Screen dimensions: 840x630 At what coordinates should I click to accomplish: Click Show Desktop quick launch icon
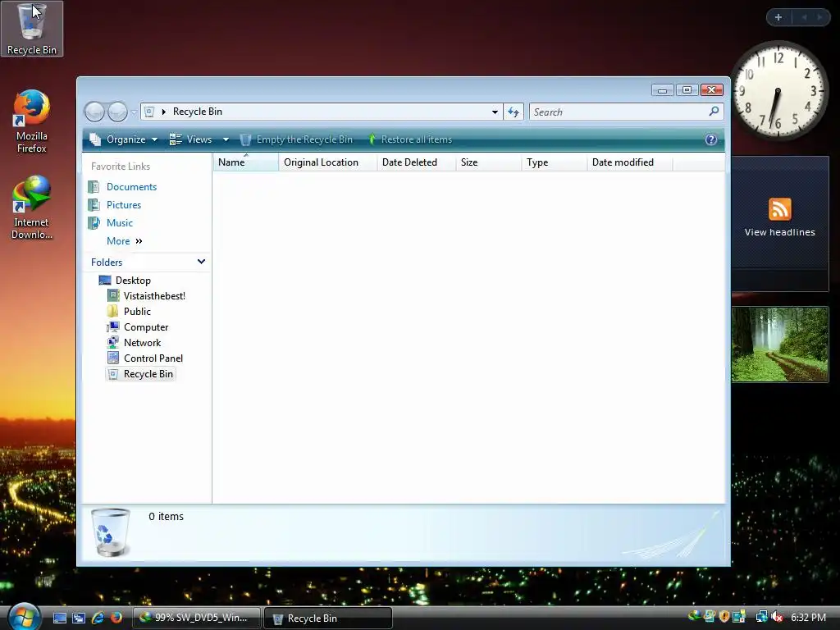tap(60, 618)
